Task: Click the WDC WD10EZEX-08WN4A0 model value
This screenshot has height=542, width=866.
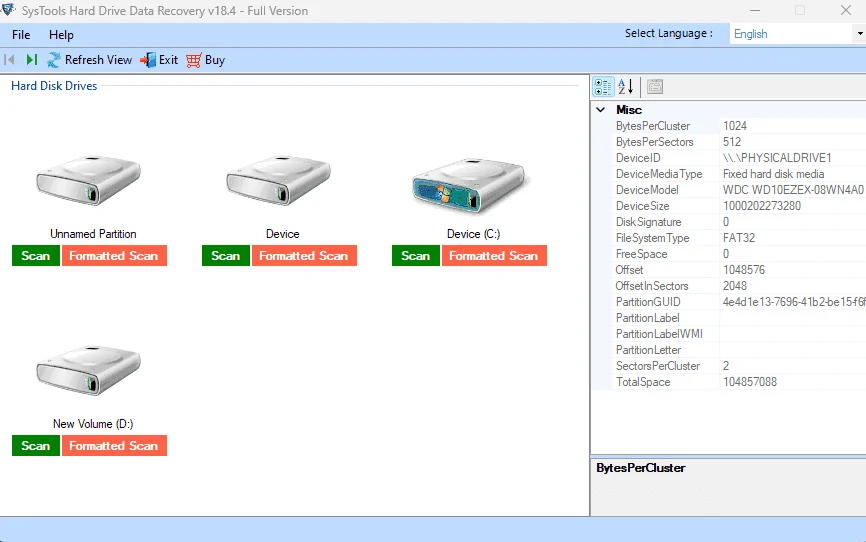Action: pos(793,190)
